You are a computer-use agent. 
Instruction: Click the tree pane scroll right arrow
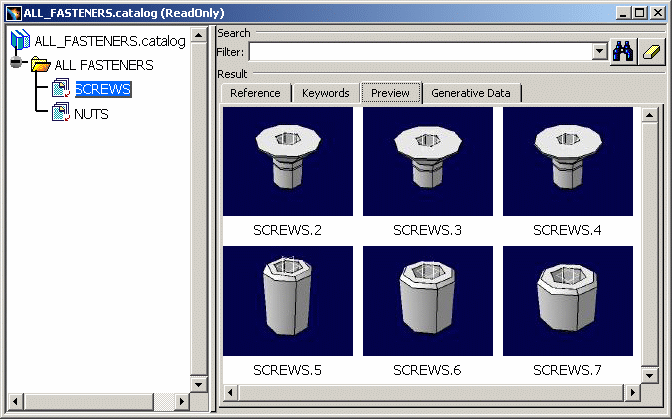click(x=182, y=402)
